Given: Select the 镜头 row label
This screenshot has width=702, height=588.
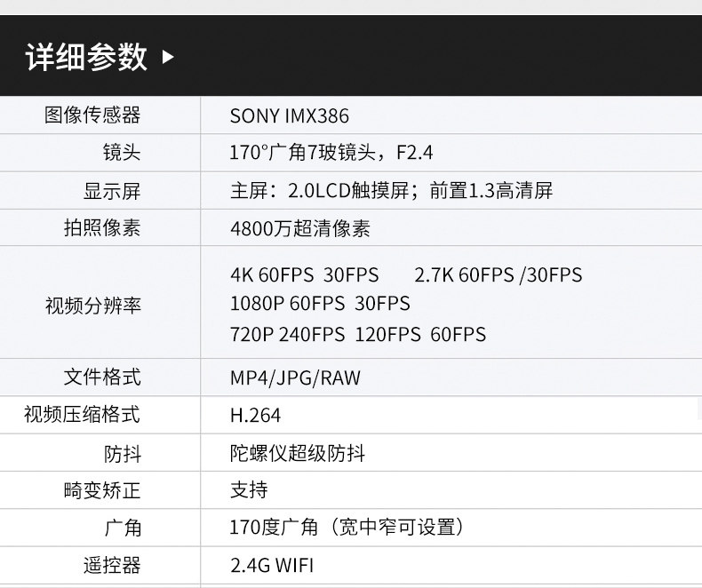Looking at the screenshot, I should pyautogui.click(x=121, y=153).
